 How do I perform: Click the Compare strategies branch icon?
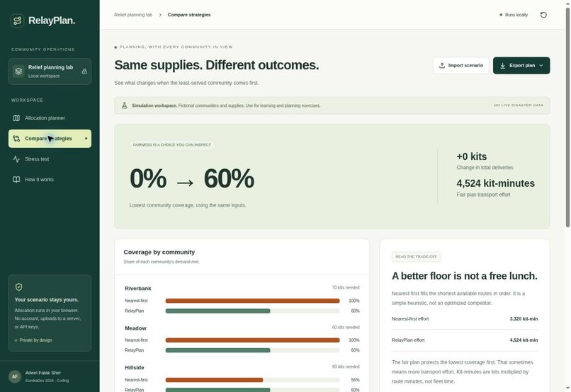tap(16, 139)
